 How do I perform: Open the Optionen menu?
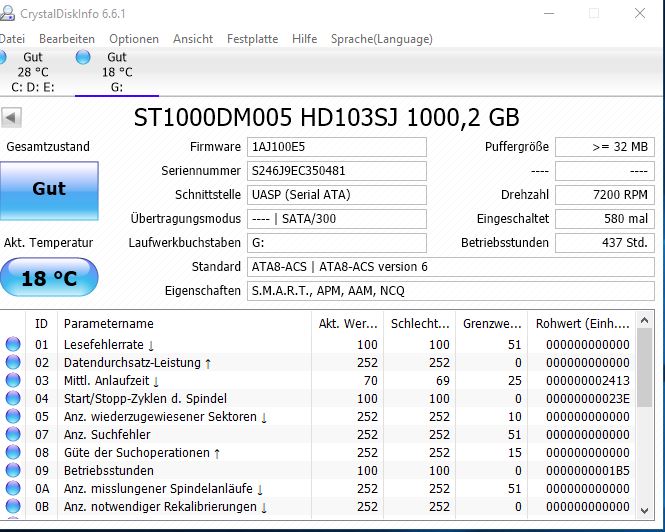pos(134,39)
